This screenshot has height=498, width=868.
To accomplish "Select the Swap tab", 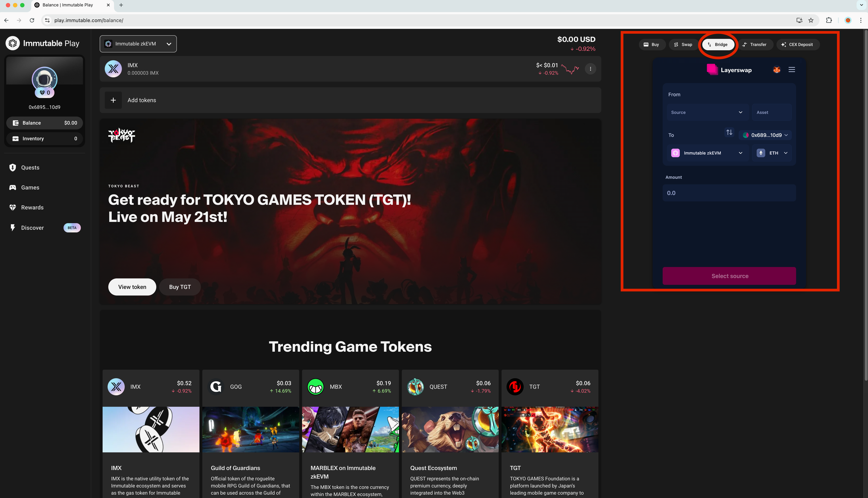I will point(683,44).
